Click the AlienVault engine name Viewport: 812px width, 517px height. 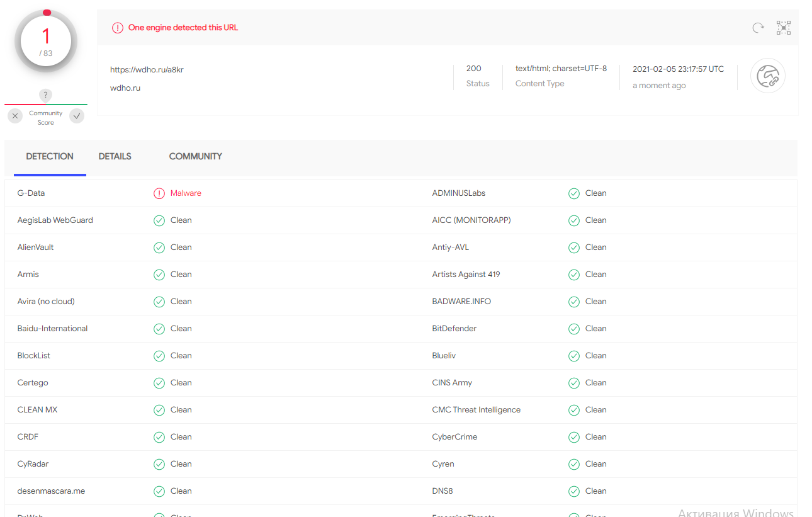coord(36,247)
